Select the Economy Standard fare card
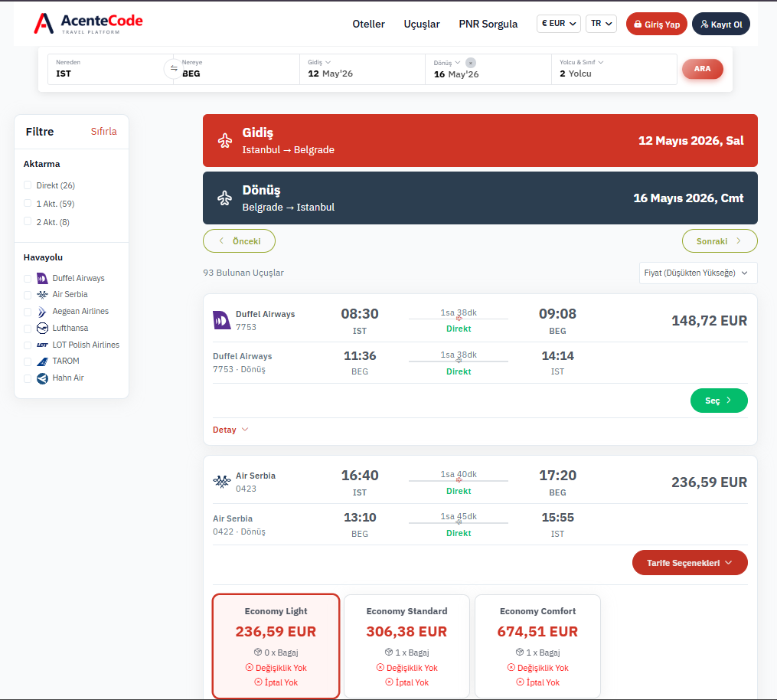 406,646
